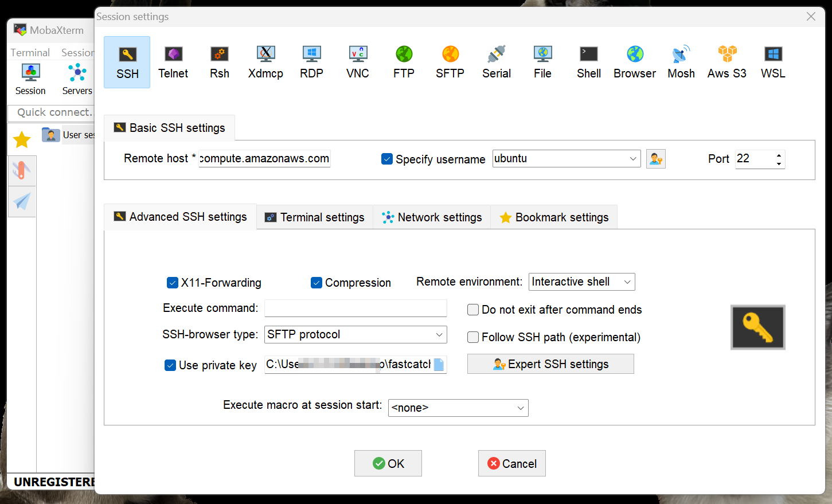The image size is (832, 504).
Task: Open credentials manager icon next to username
Action: (656, 159)
